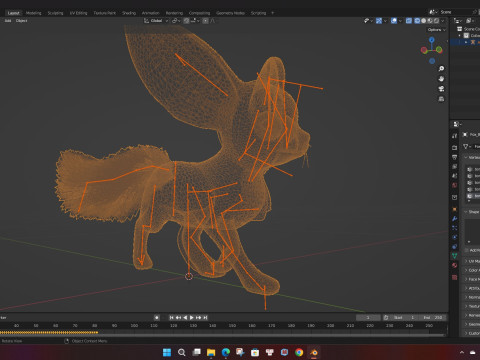The width and height of the screenshot is (480, 360).
Task: Play animation in reverse
Action: point(185,318)
